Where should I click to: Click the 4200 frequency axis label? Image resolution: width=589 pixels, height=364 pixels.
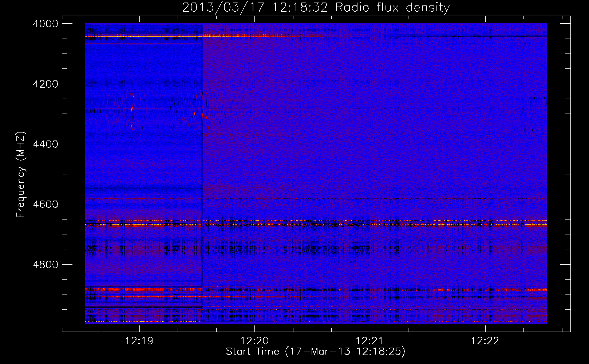click(46, 84)
